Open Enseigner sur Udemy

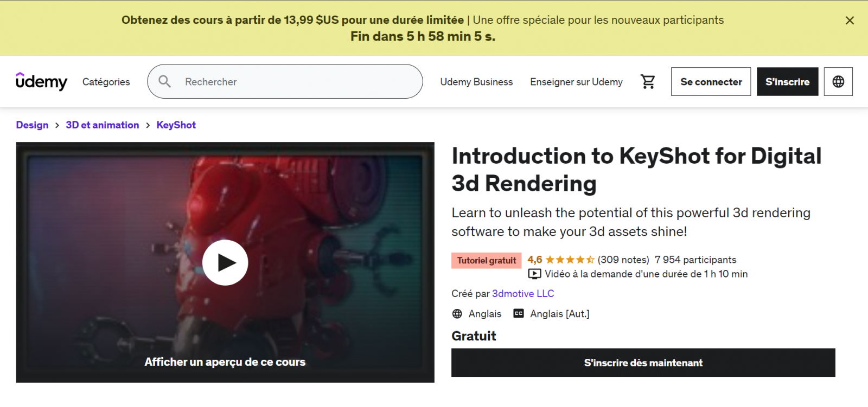(x=576, y=82)
